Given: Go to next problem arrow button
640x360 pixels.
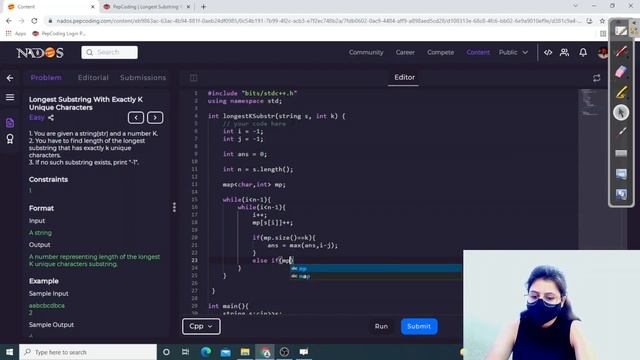Looking at the screenshot, I should coord(155,118).
